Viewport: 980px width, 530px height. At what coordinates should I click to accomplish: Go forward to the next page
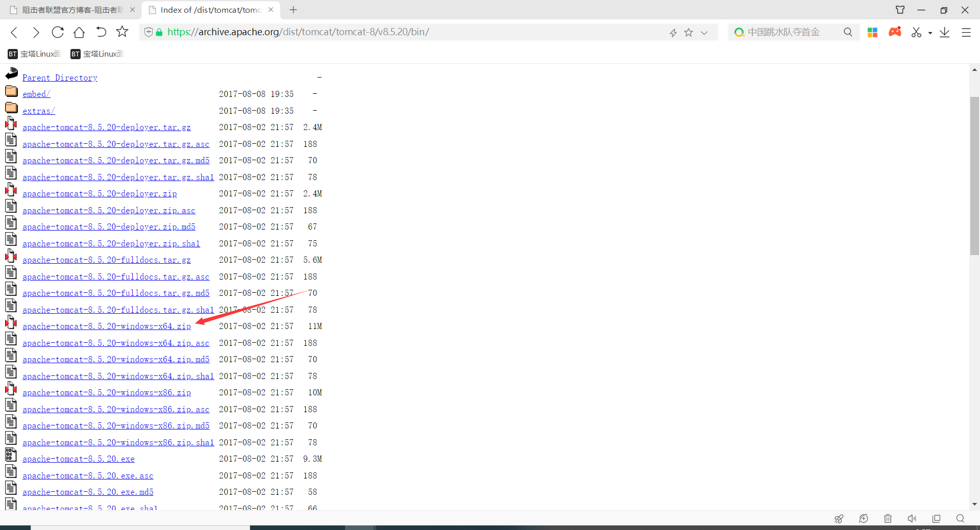point(36,32)
